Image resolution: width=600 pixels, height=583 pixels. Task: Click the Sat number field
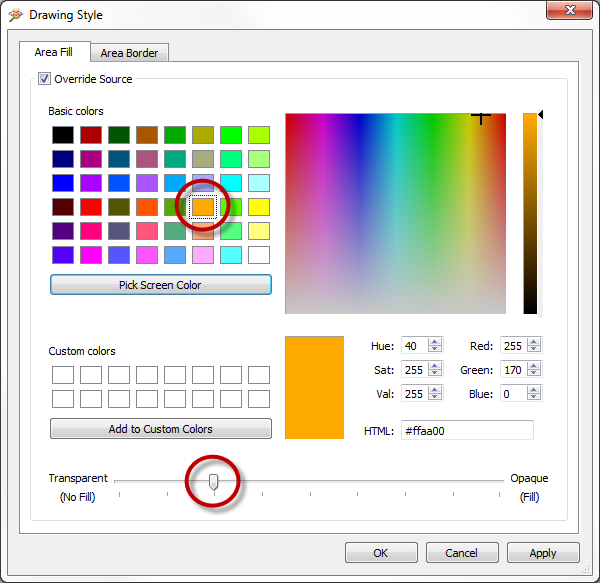(415, 370)
